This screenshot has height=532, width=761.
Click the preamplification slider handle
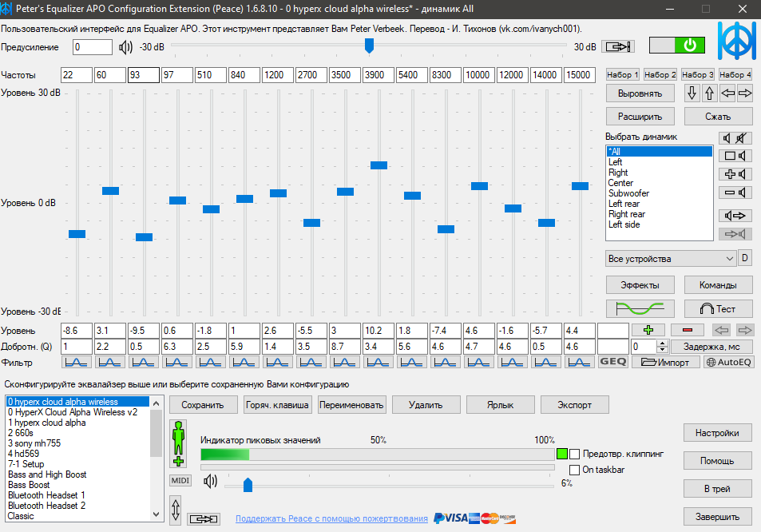click(x=370, y=46)
